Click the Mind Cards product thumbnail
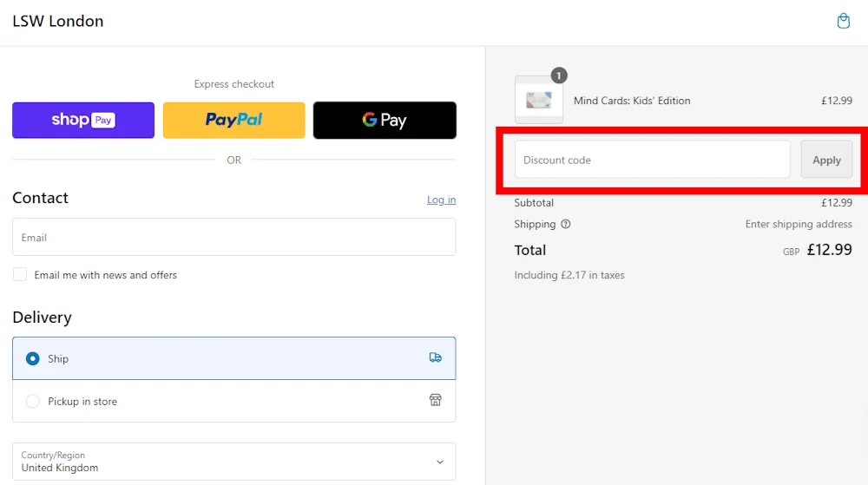This screenshot has width=868, height=485. click(x=539, y=100)
